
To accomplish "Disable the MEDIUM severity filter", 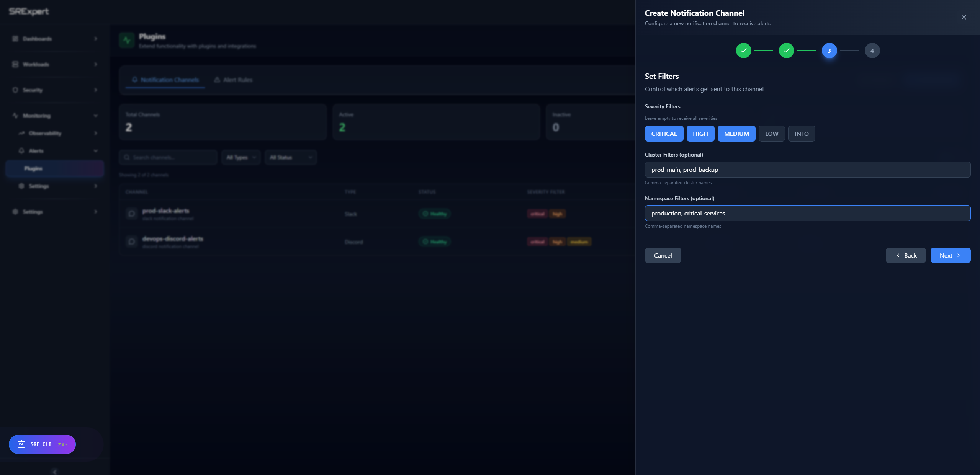I will point(736,134).
